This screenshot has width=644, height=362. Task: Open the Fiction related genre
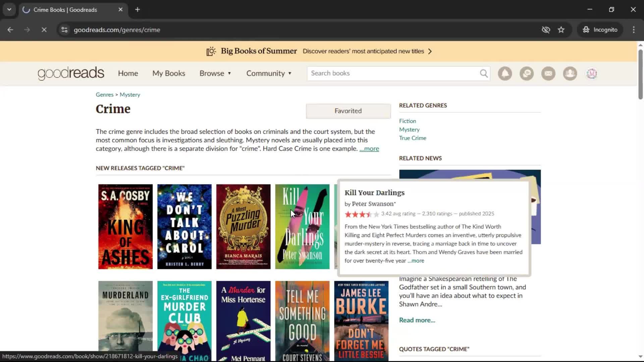coord(408,121)
